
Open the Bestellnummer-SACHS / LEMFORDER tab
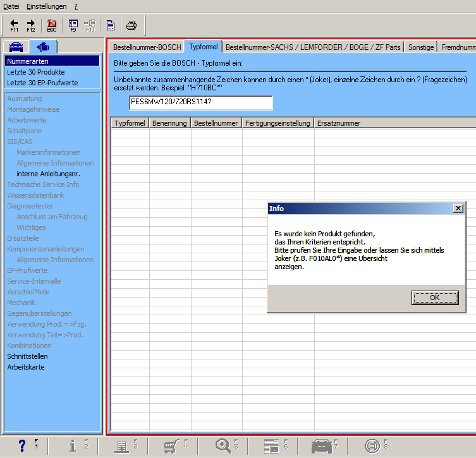click(x=313, y=47)
